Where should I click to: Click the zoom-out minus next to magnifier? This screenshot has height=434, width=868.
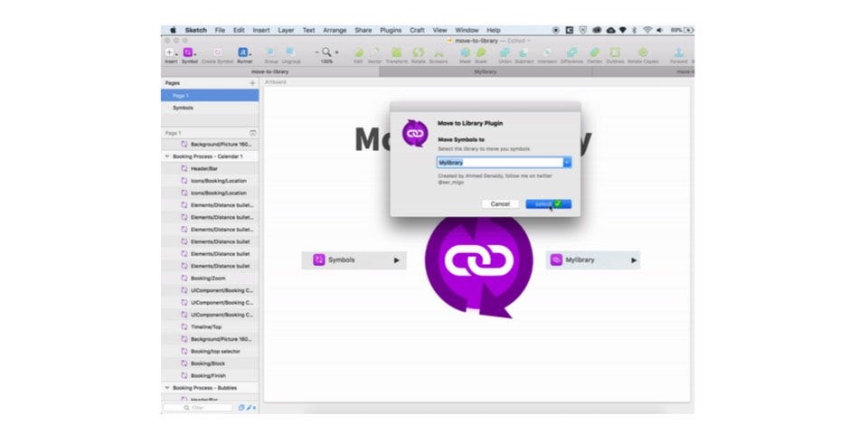point(317,52)
